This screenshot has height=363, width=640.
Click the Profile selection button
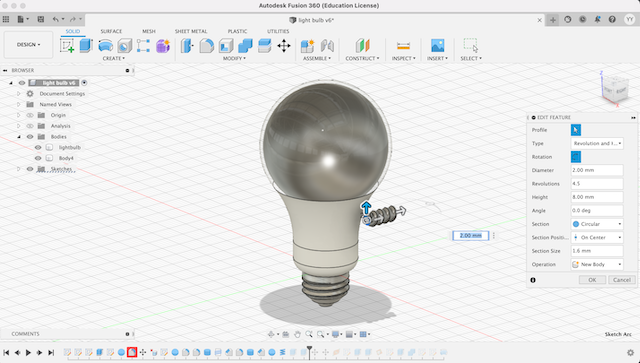(x=576, y=130)
